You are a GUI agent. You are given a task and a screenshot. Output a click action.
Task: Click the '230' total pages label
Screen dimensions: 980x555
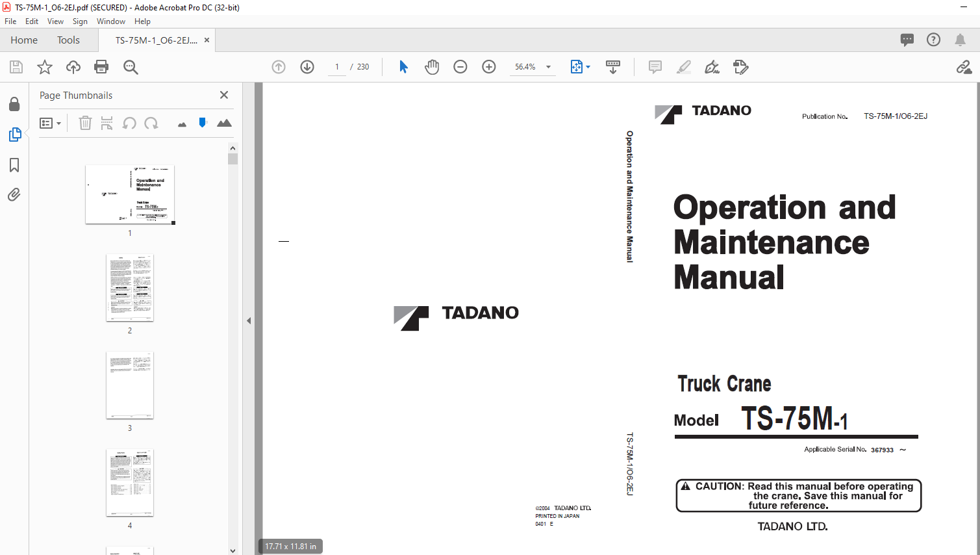click(363, 67)
